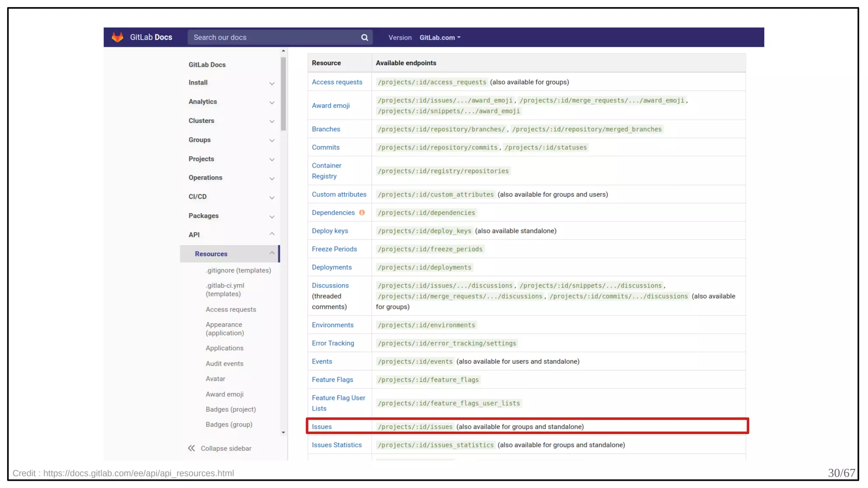Screen dimensions: 868x488
Task: Open GitLab Docs sidebar home entry
Action: point(207,65)
